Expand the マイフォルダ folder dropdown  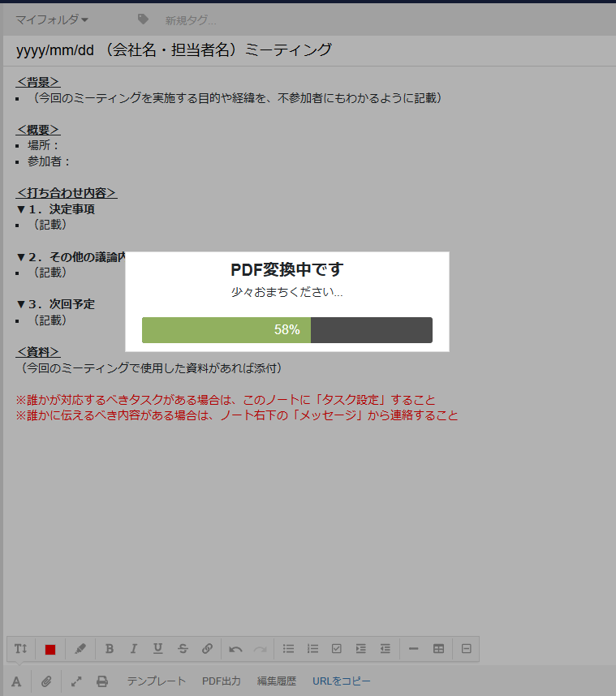click(52, 19)
